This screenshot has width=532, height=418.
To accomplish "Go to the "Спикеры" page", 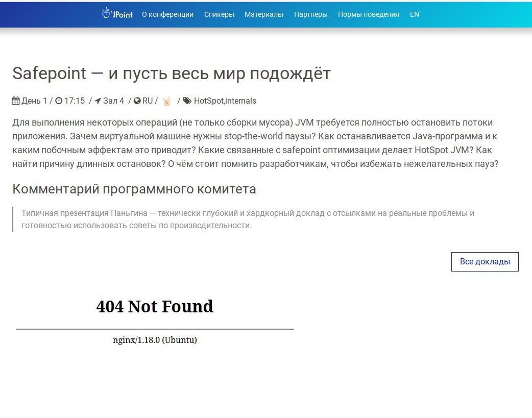I will pos(219,15).
